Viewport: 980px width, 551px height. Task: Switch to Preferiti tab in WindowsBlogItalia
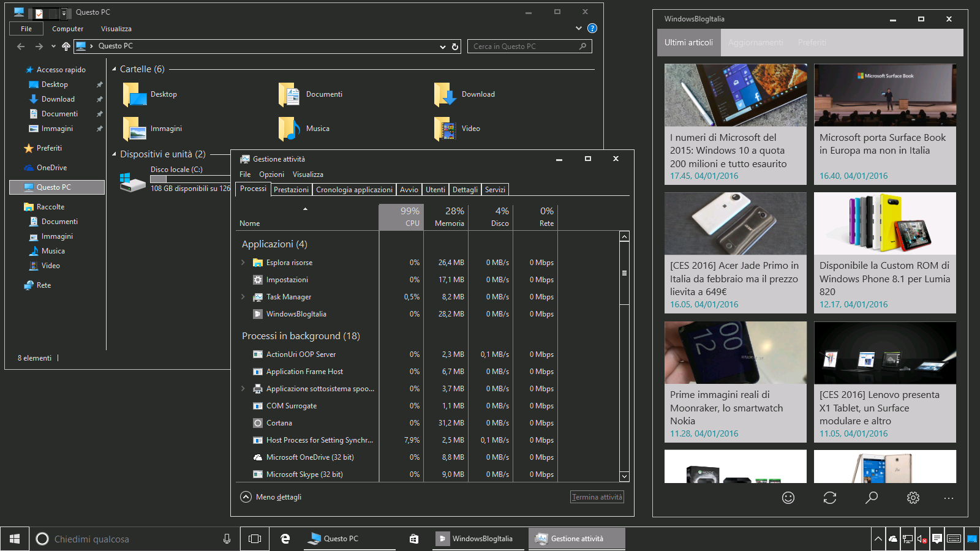[812, 43]
